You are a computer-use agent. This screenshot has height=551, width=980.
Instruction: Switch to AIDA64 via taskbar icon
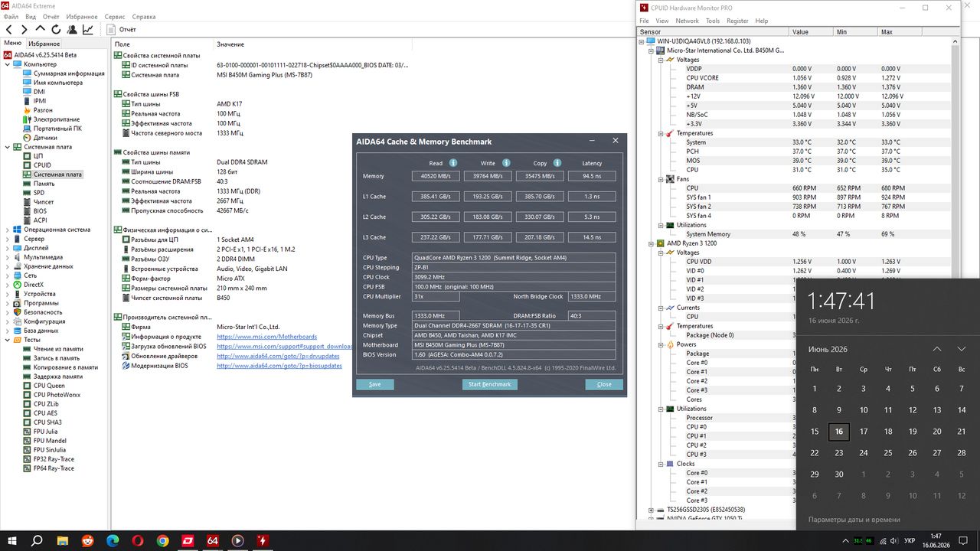pos(213,540)
